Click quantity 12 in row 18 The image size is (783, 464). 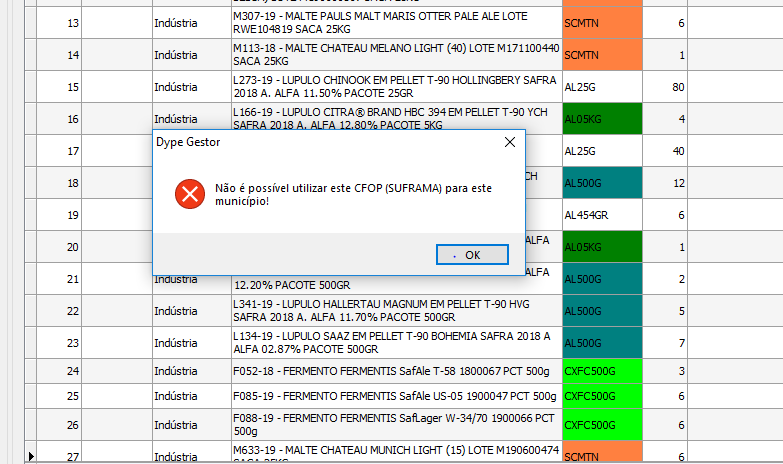coord(665,183)
